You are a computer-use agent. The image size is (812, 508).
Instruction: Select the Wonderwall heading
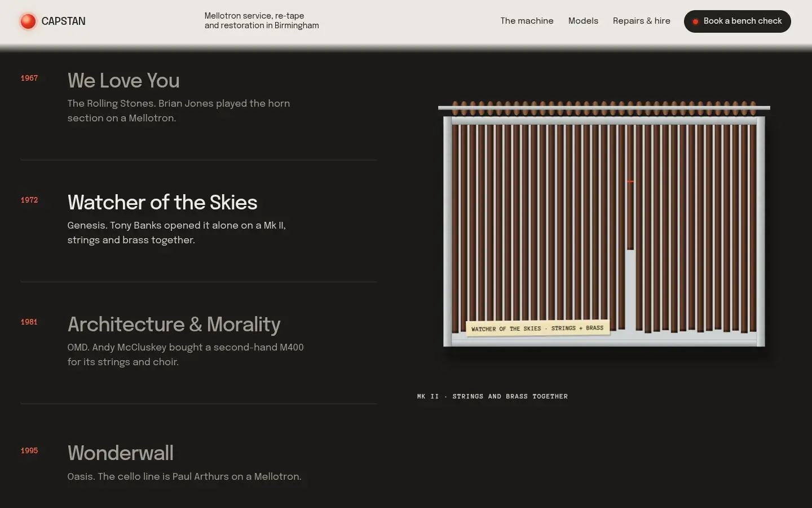pyautogui.click(x=121, y=453)
